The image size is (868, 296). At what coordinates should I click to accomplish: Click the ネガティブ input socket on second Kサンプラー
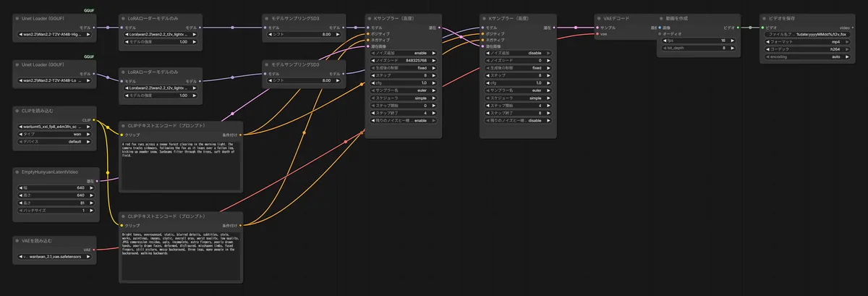[x=482, y=40]
